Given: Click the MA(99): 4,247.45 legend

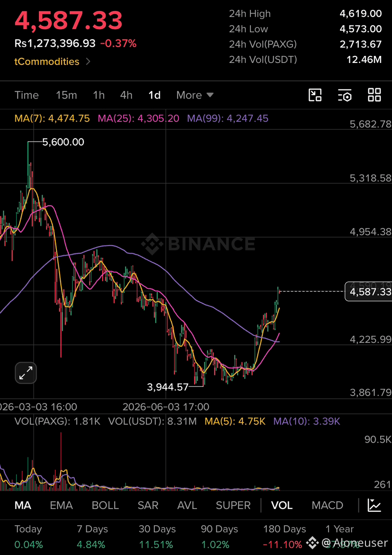Looking at the screenshot, I should (228, 118).
